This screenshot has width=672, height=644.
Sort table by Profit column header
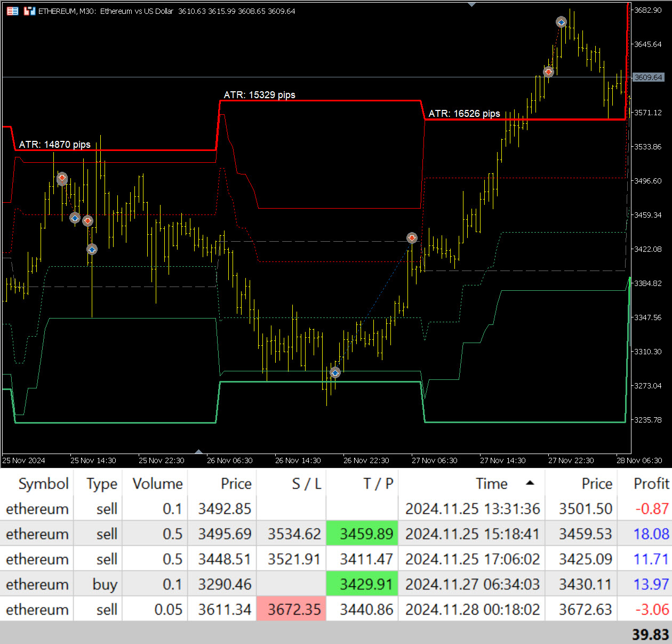tap(651, 483)
